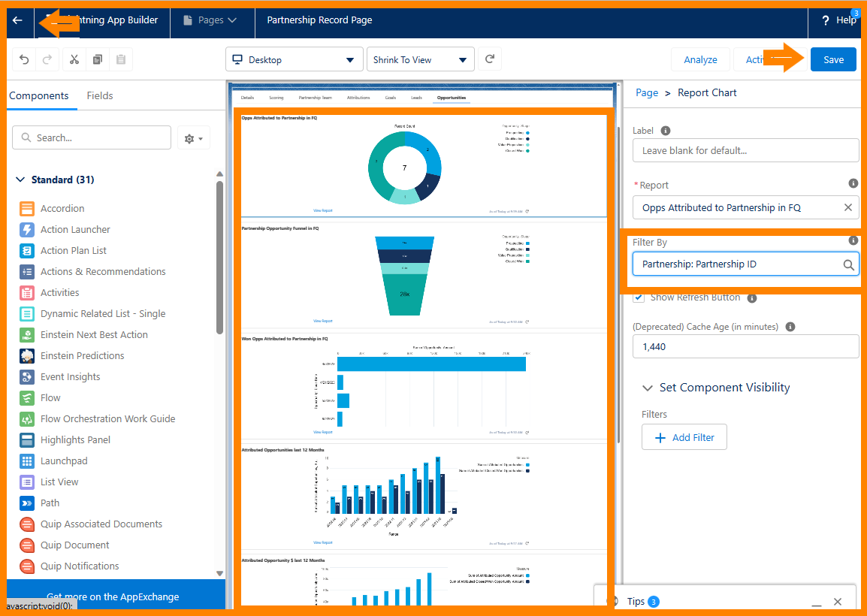Show info tooltip for Filter By

pos(853,240)
